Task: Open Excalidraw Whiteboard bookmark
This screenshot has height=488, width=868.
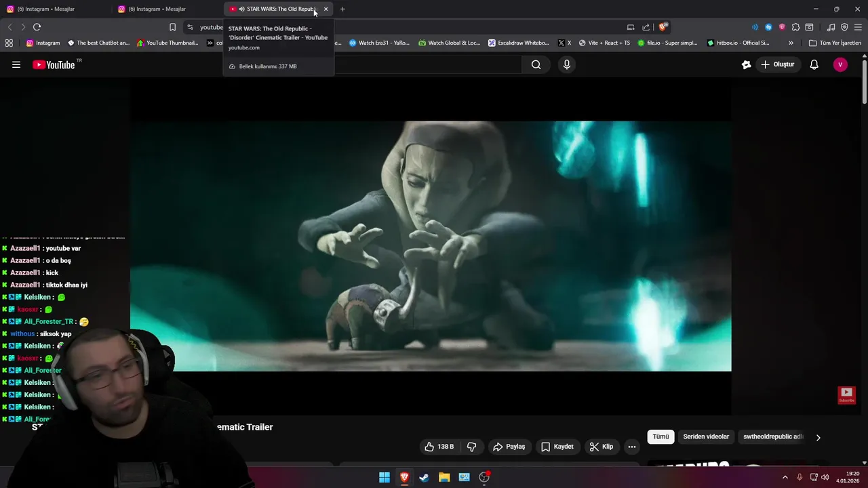Action: [519, 43]
